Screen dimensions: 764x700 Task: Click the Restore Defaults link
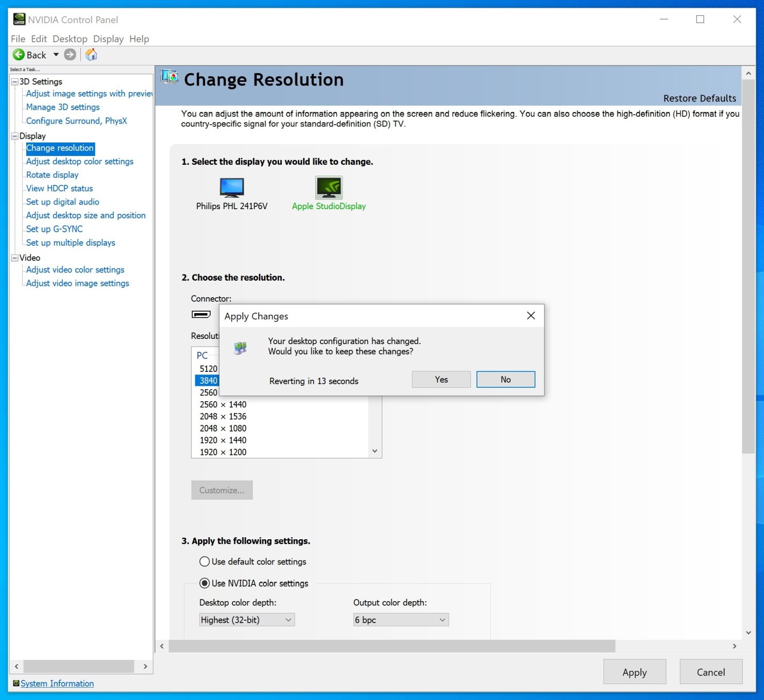pyautogui.click(x=700, y=98)
